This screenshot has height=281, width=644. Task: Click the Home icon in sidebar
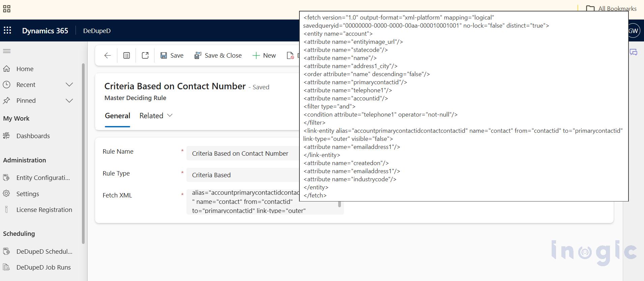pos(6,69)
